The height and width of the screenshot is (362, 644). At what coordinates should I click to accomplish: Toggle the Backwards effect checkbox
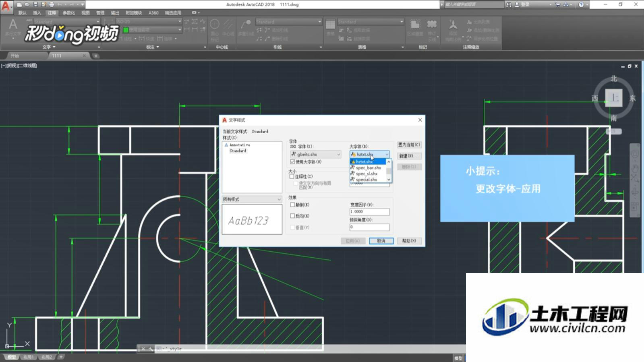tap(292, 216)
